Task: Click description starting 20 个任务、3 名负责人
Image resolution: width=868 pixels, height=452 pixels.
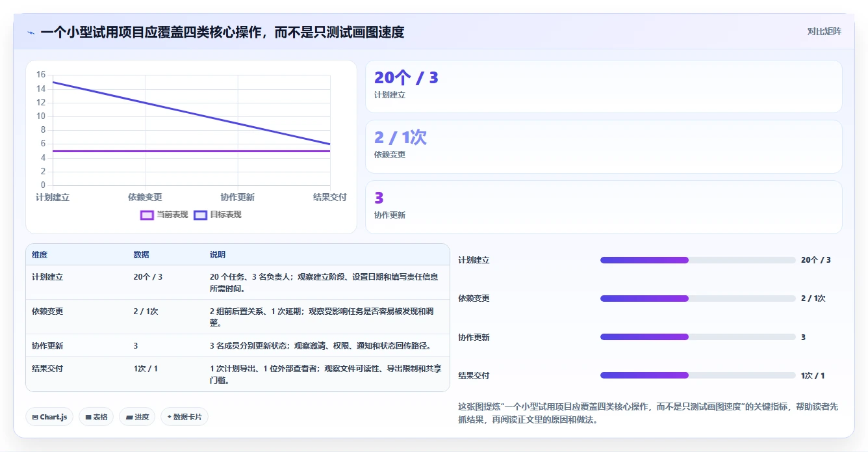Action: [x=325, y=282]
